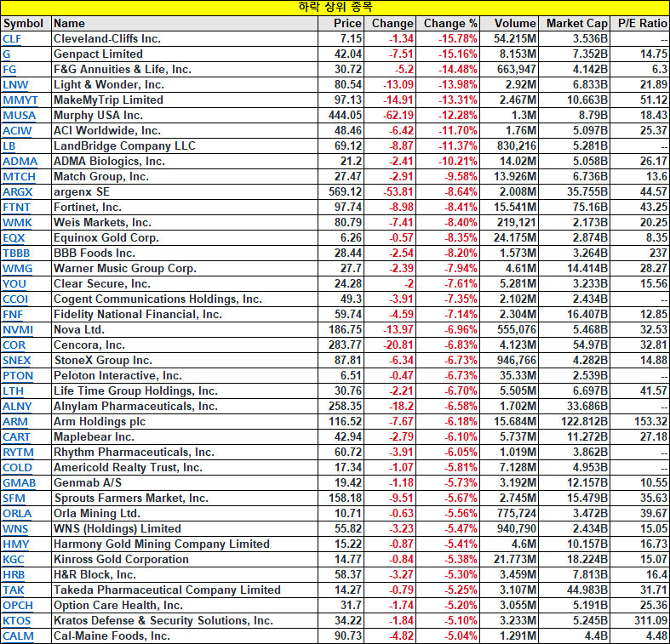This screenshot has width=670, height=644.
Task: Open the FTNT symbol link
Action: [17, 208]
